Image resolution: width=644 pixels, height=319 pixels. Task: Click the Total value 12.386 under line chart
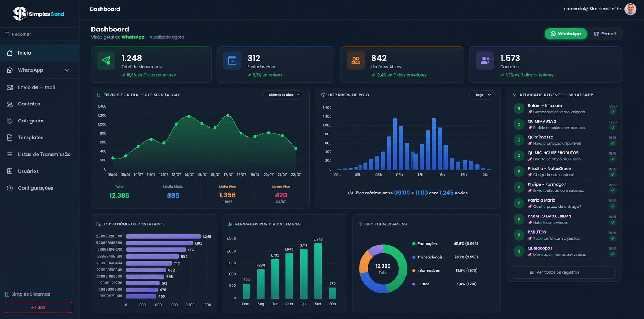click(119, 195)
